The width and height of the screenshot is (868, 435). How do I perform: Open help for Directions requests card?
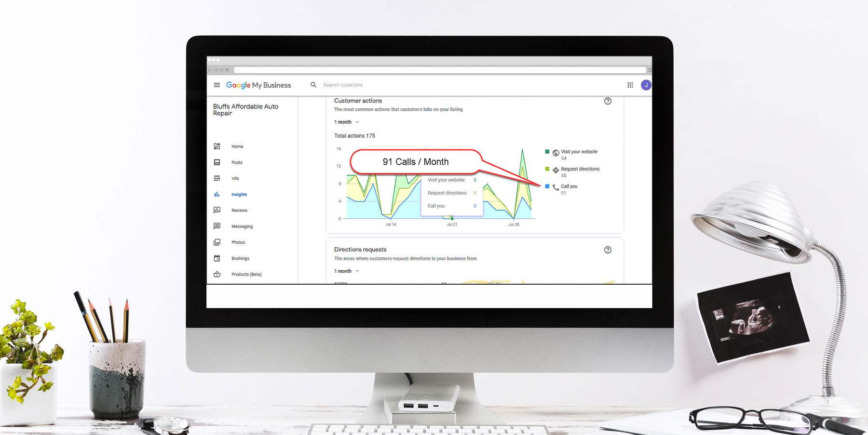pyautogui.click(x=608, y=250)
